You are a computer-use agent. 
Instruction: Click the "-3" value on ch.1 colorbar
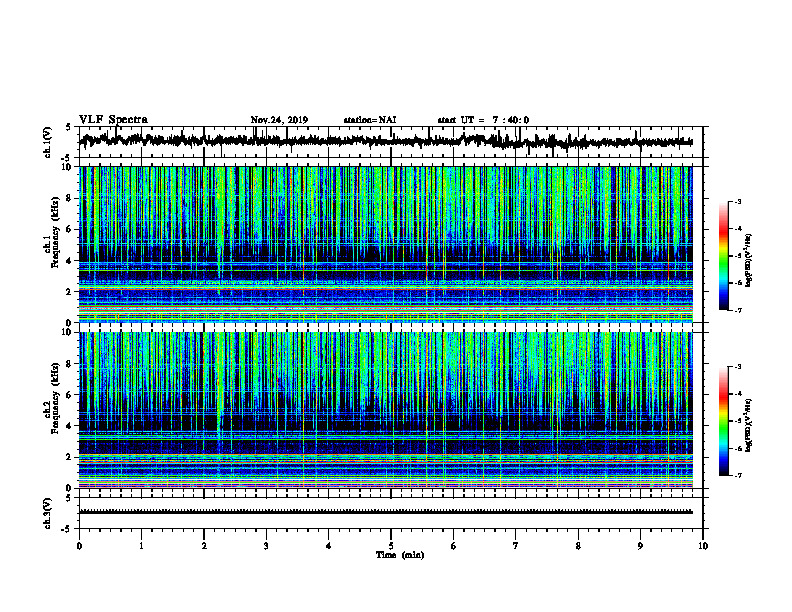click(737, 201)
